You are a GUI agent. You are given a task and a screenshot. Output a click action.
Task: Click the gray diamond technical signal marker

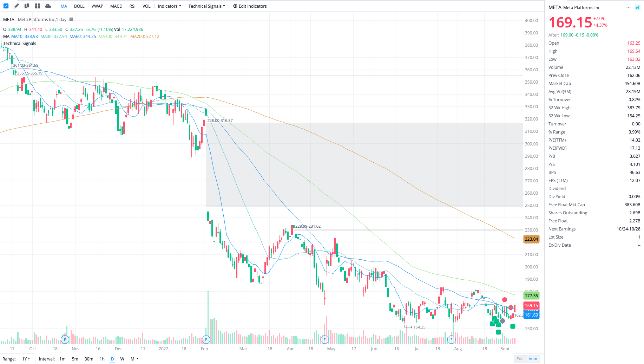tap(503, 321)
